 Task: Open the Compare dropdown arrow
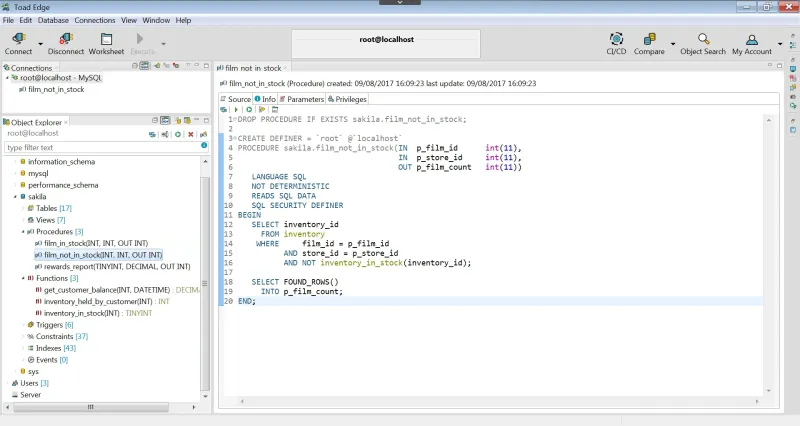coord(672,44)
